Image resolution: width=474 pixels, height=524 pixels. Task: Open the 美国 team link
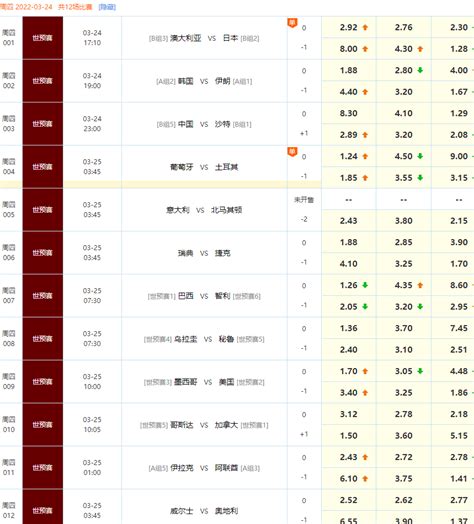pos(226,382)
